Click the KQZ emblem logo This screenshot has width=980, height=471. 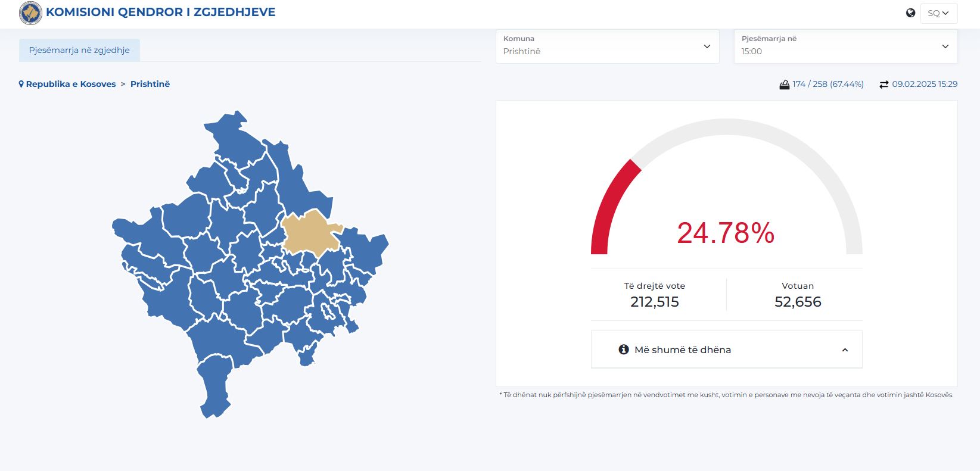click(30, 13)
